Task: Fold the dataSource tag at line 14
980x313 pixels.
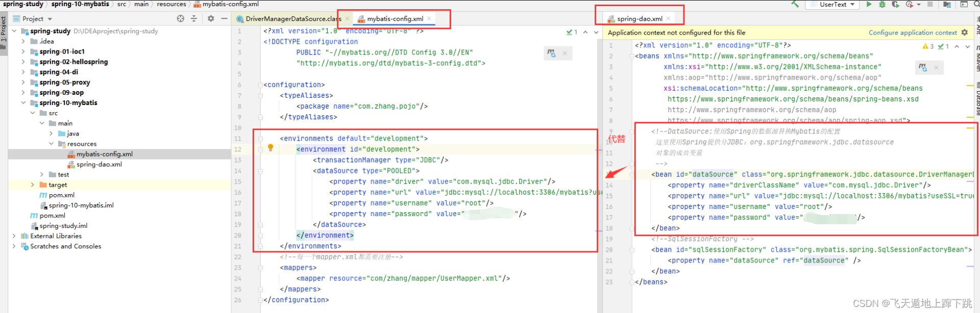Action: [x=260, y=171]
